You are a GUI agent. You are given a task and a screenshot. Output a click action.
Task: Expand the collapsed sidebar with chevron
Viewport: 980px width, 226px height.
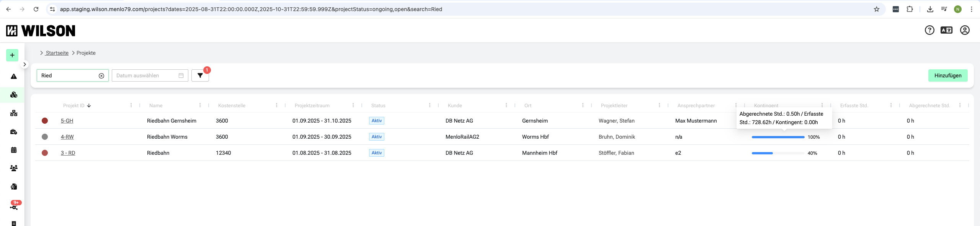[24, 64]
